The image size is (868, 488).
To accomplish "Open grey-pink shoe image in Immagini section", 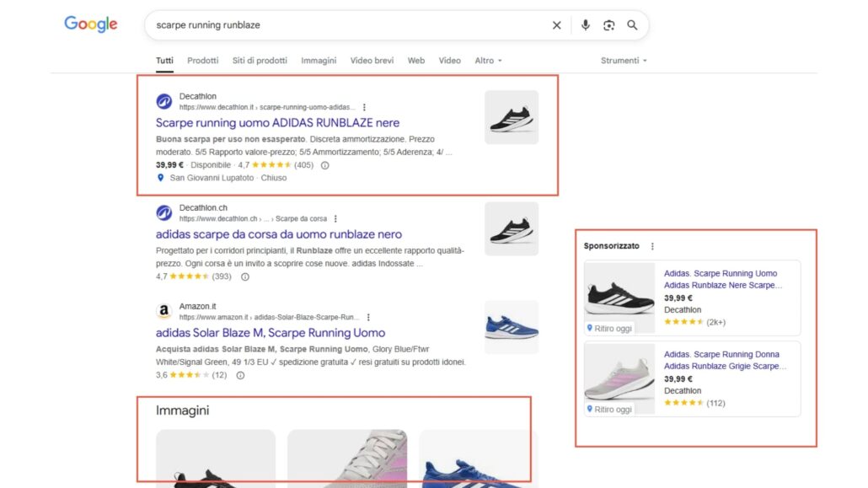I will 347,459.
